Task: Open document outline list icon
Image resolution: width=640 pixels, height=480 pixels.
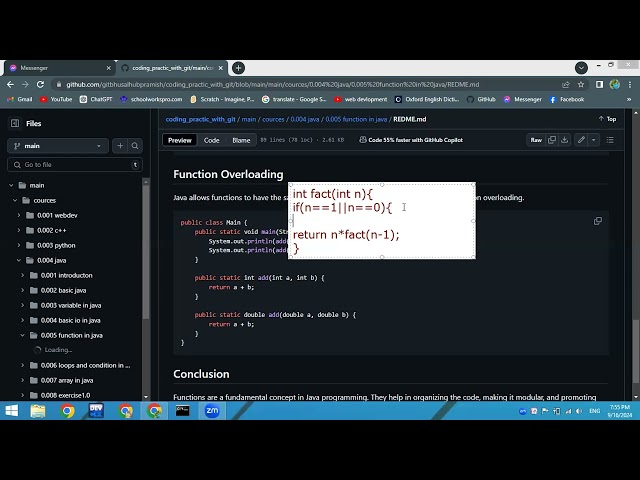Action: click(x=610, y=140)
